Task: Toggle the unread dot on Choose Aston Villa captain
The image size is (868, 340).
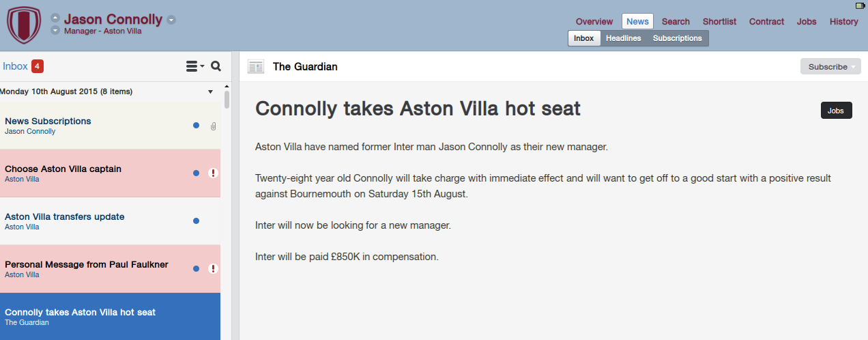Action: coord(196,173)
